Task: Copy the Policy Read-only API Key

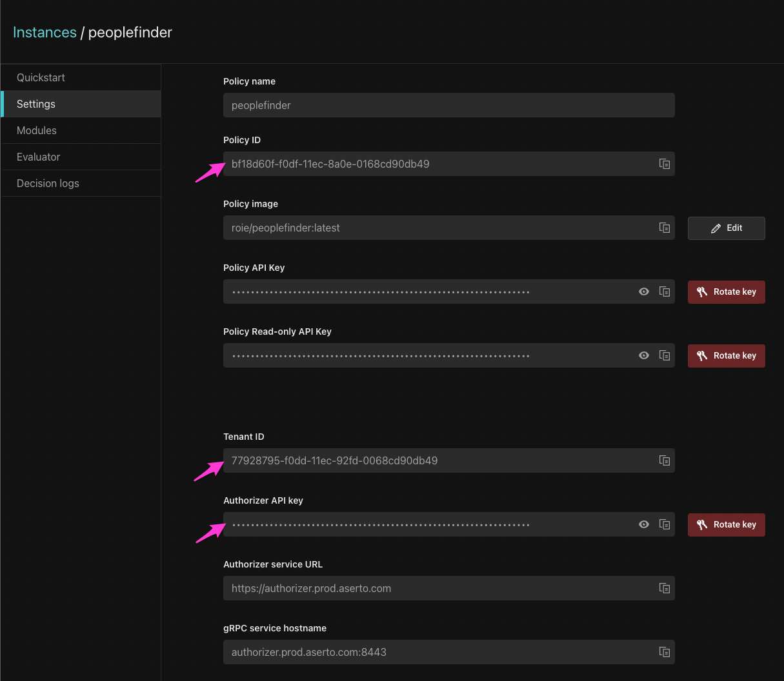Action: tap(665, 355)
